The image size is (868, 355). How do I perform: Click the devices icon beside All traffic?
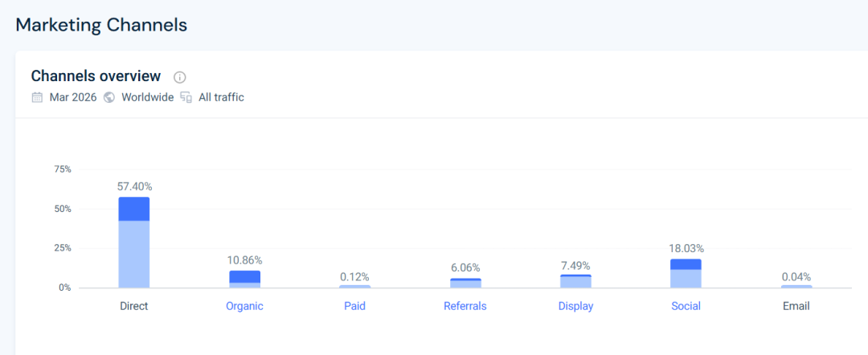[186, 97]
